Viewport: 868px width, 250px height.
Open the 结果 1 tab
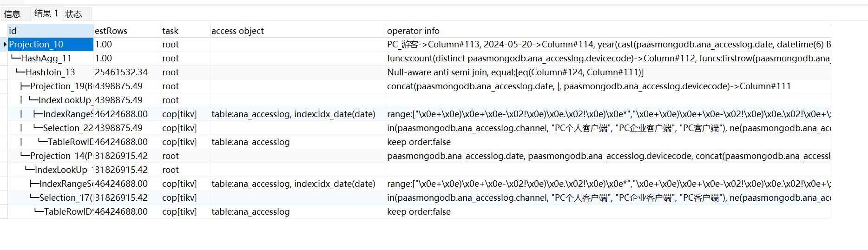46,13
